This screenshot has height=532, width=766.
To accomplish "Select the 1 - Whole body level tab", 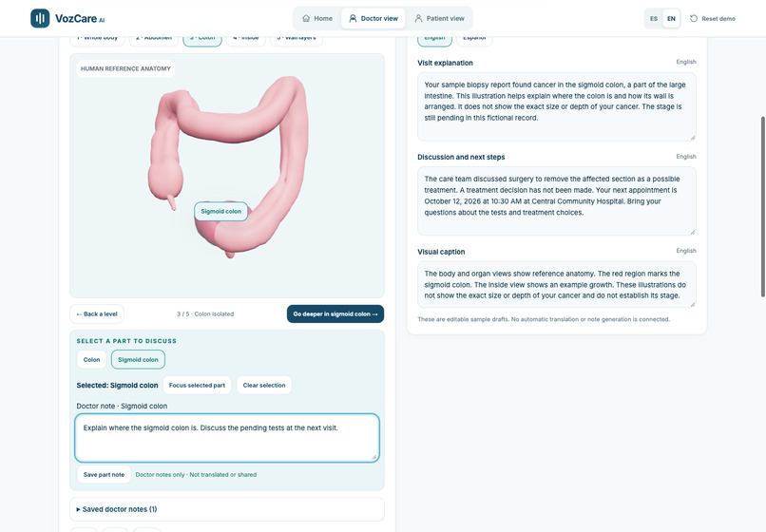I will click(x=97, y=40).
